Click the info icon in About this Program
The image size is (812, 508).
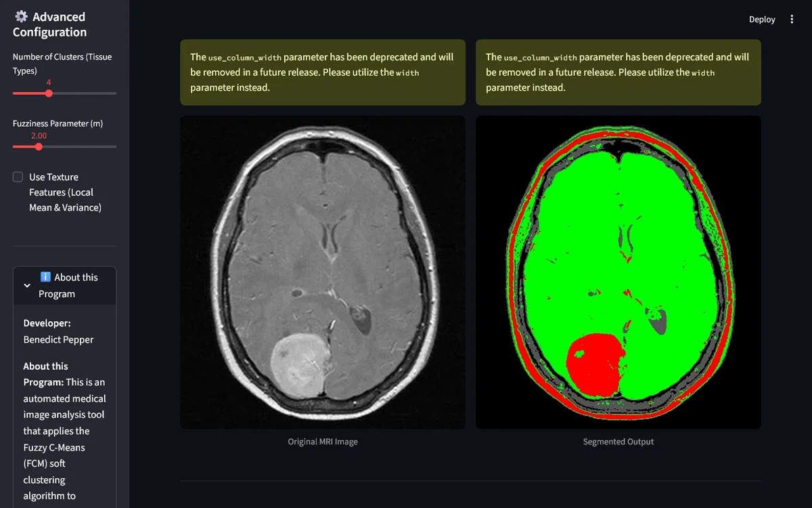coord(45,277)
